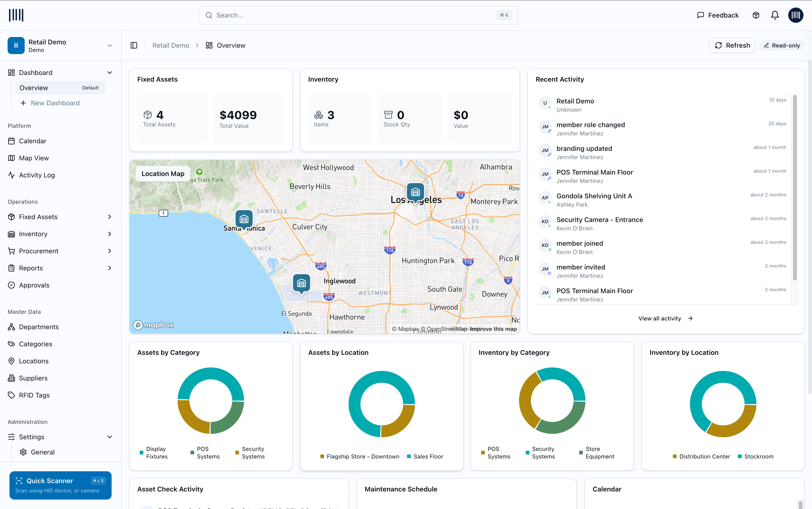This screenshot has height=509, width=812.
Task: Open Map View from sidebar
Action: [34, 158]
